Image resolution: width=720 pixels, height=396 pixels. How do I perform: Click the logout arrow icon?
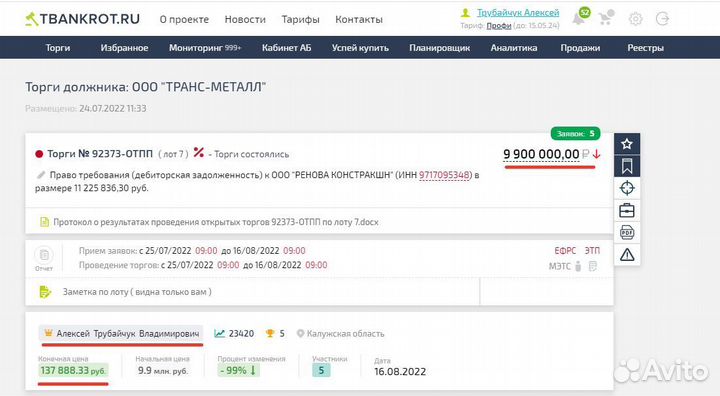(x=662, y=19)
